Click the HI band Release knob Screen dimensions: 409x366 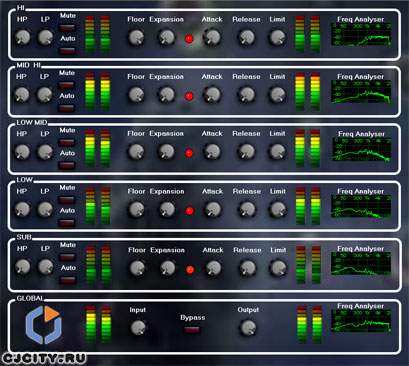(247, 37)
